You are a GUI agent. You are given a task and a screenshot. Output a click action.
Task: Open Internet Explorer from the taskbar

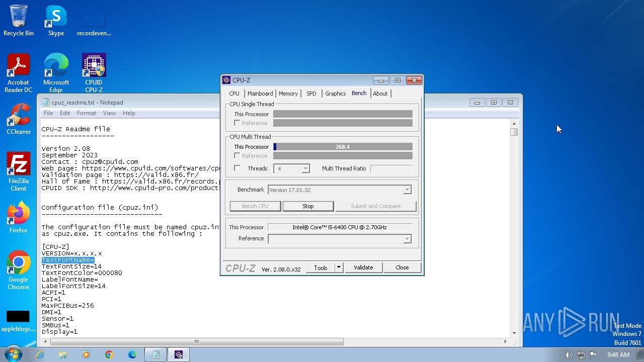[40, 354]
